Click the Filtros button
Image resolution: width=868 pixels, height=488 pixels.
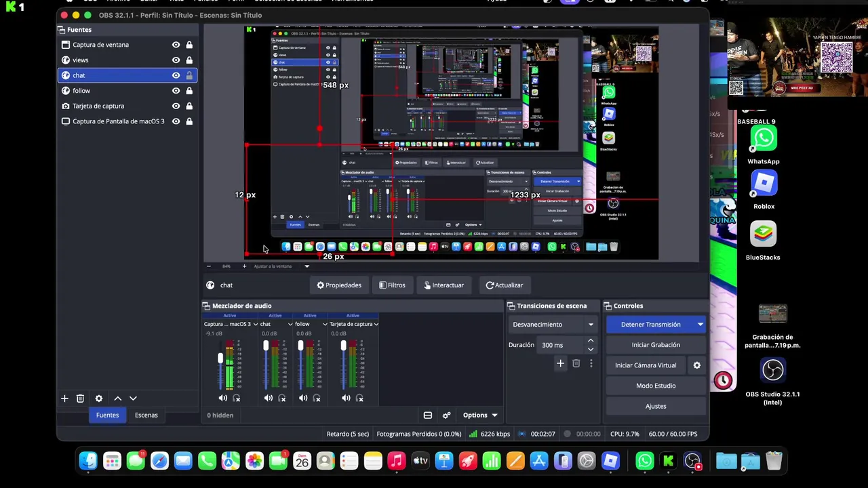pos(392,285)
